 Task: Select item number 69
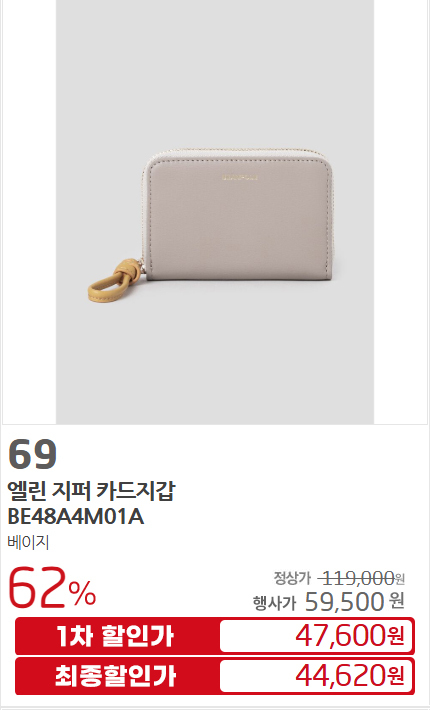(32, 454)
